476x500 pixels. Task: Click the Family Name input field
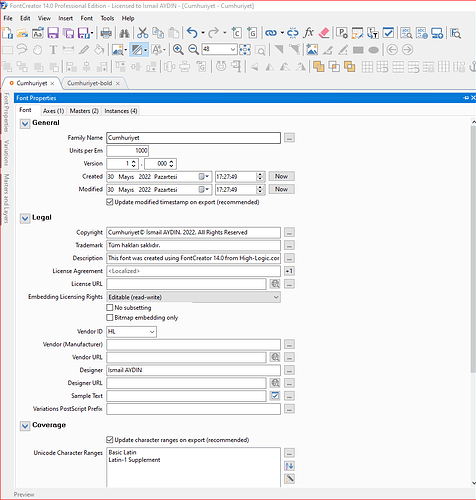(x=193, y=138)
